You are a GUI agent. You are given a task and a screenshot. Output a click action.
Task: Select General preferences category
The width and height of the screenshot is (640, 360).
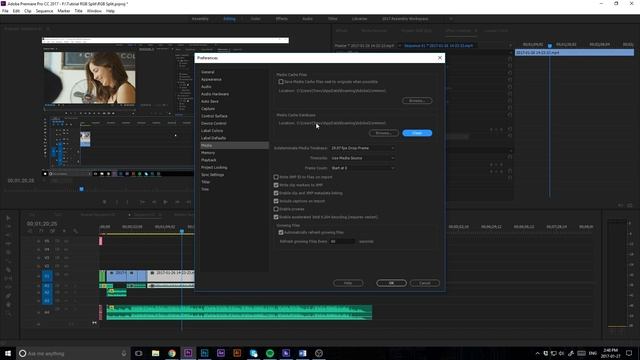(208, 72)
